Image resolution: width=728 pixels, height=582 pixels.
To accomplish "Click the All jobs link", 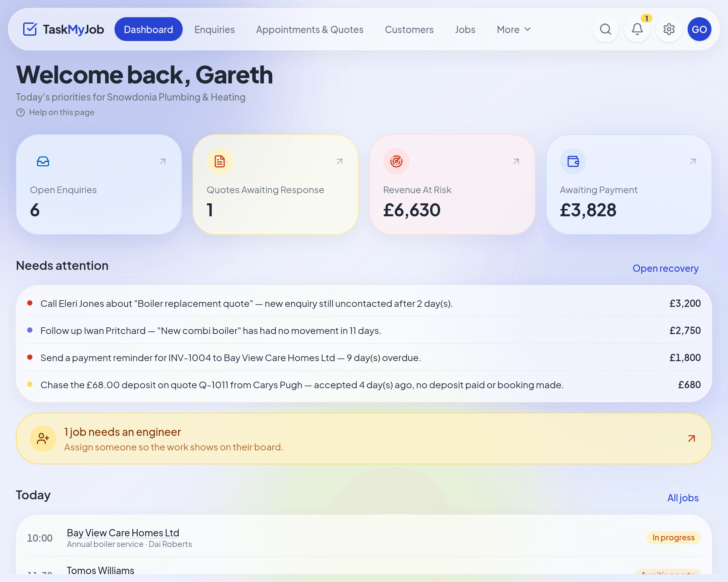I will tap(683, 498).
